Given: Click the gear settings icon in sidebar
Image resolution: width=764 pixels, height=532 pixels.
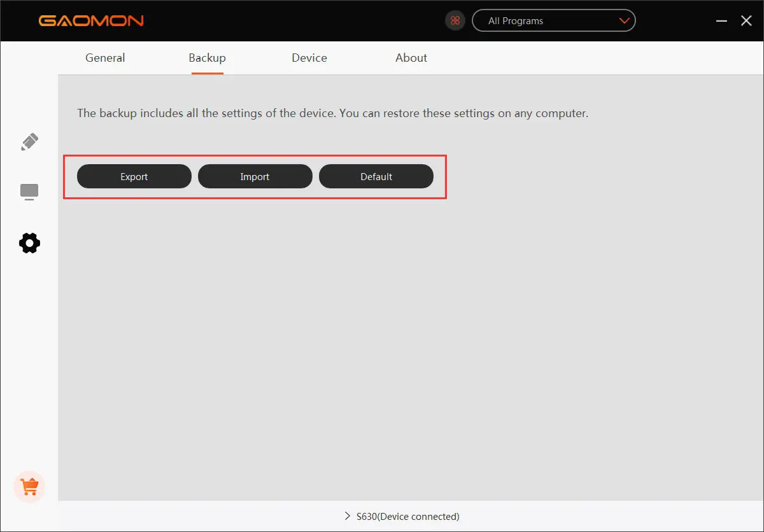Looking at the screenshot, I should click(29, 243).
